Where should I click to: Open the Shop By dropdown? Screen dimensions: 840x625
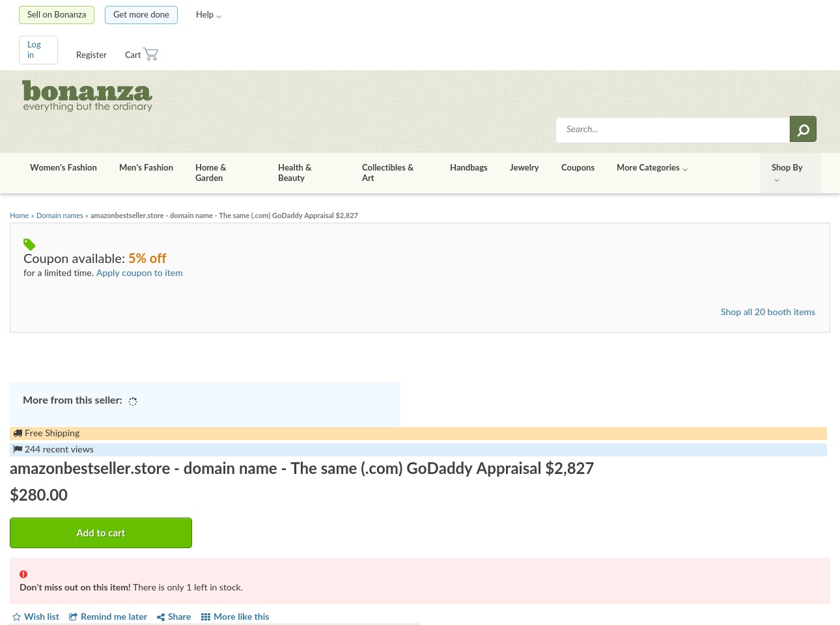(791, 173)
